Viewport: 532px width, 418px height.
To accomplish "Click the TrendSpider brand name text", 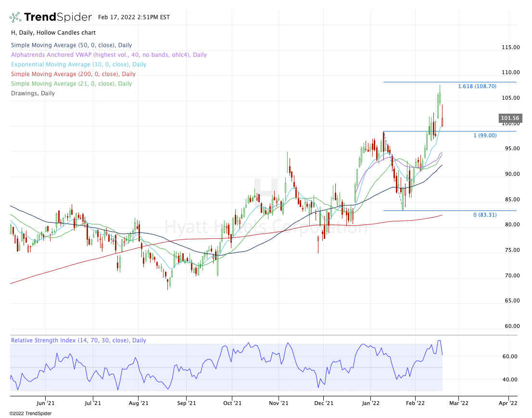I will click(x=57, y=18).
